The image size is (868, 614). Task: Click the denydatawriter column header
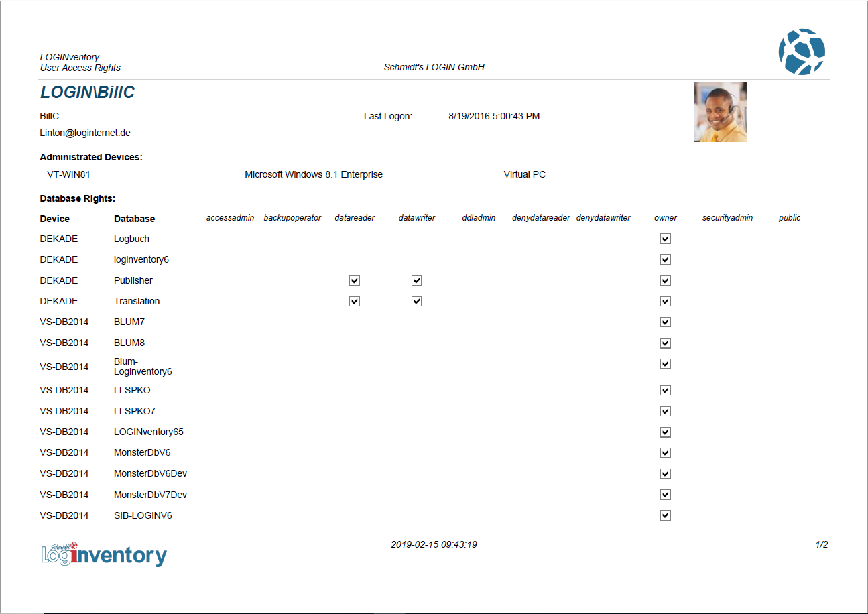[x=603, y=218]
